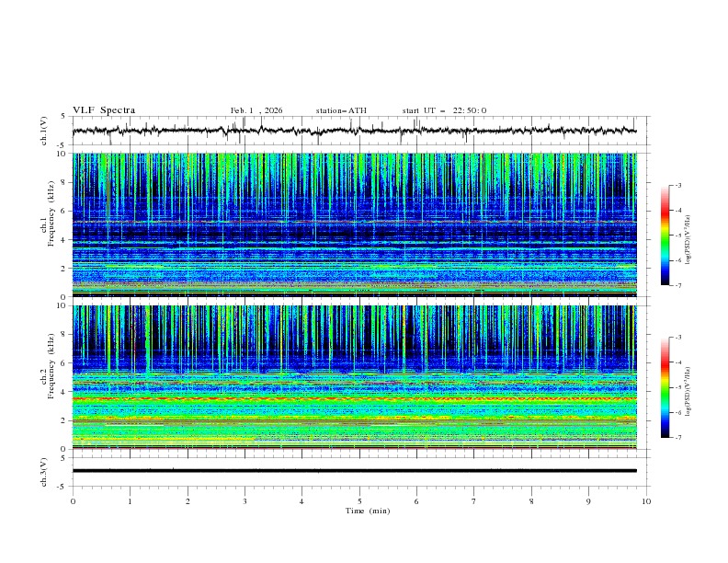This screenshot has height=563, width=728.
Task: Click the time axis tick label "10"
Action: click(x=646, y=501)
